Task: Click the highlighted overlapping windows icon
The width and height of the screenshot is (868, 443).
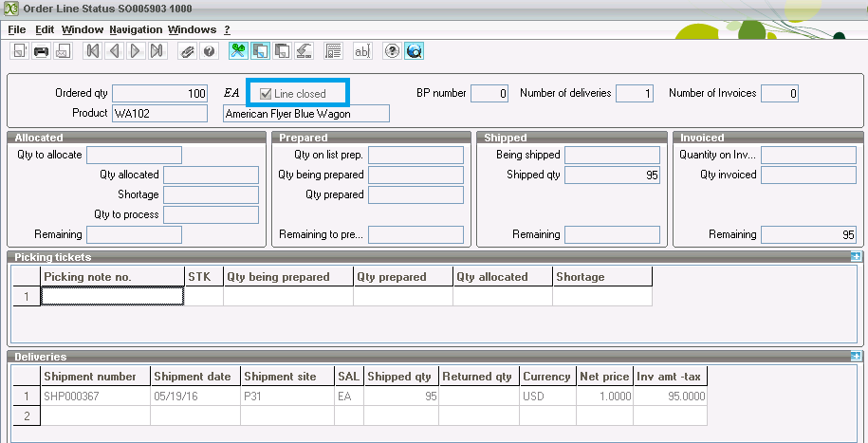Action: point(260,51)
